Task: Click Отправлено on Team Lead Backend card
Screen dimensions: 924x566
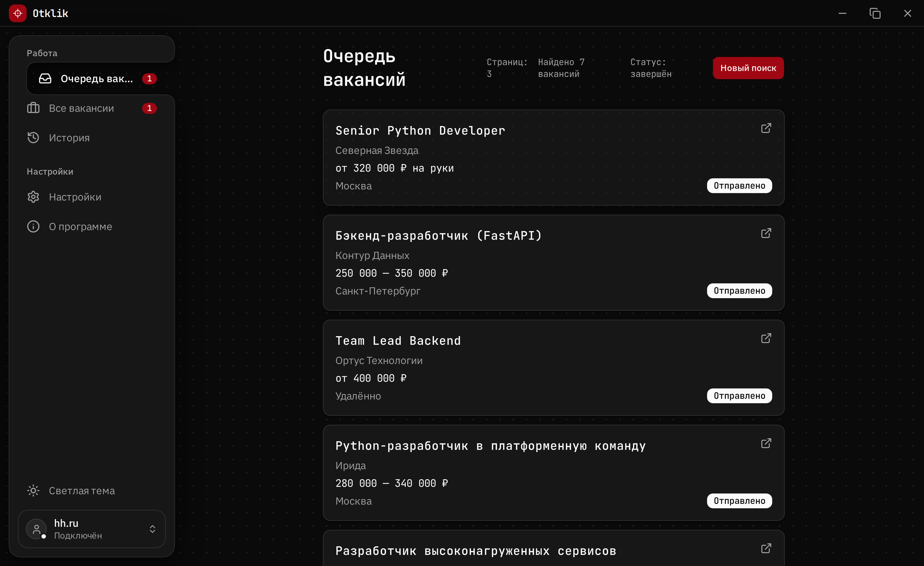Action: pyautogui.click(x=739, y=395)
